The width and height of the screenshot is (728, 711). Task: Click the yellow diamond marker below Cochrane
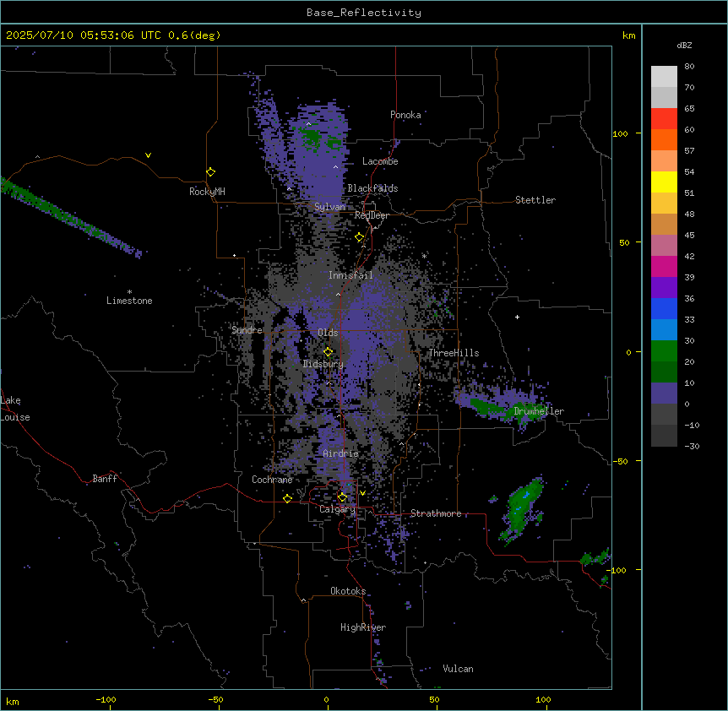(287, 498)
